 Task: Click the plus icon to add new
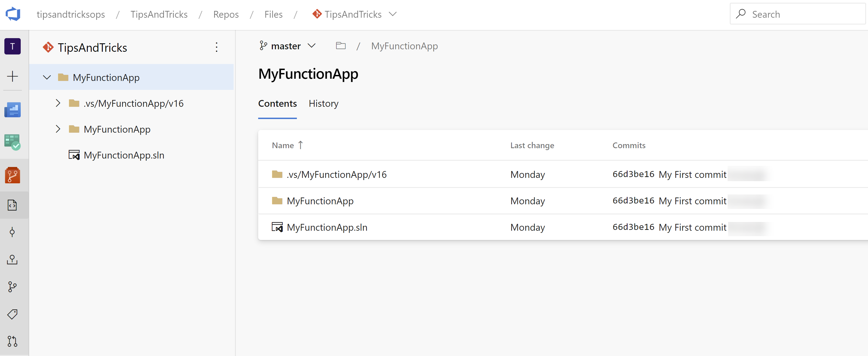13,76
